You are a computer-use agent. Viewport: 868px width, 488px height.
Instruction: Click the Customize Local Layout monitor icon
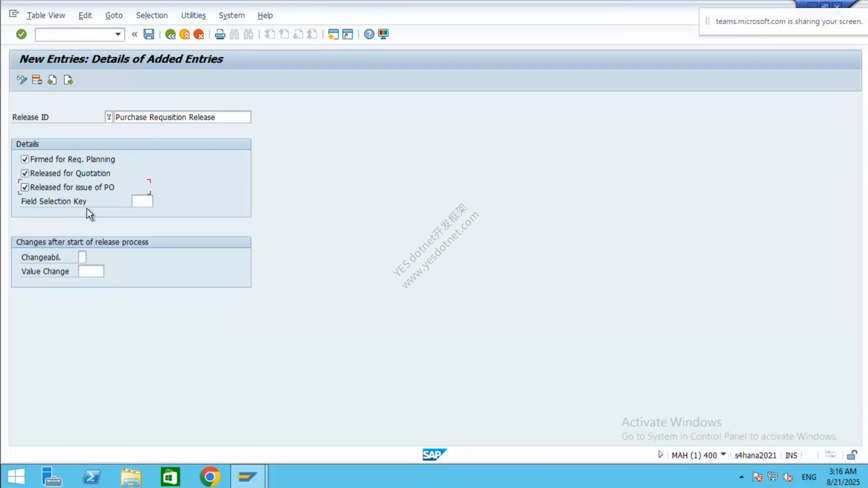tap(383, 34)
